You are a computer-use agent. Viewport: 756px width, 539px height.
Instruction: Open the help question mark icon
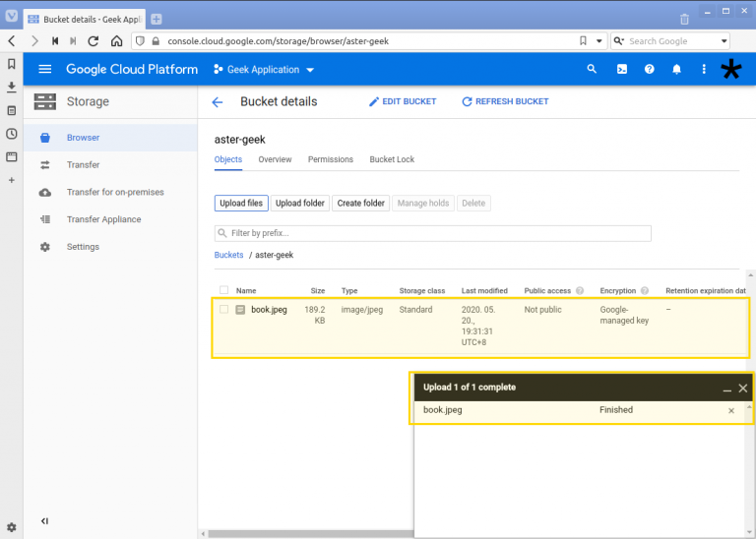(650, 70)
